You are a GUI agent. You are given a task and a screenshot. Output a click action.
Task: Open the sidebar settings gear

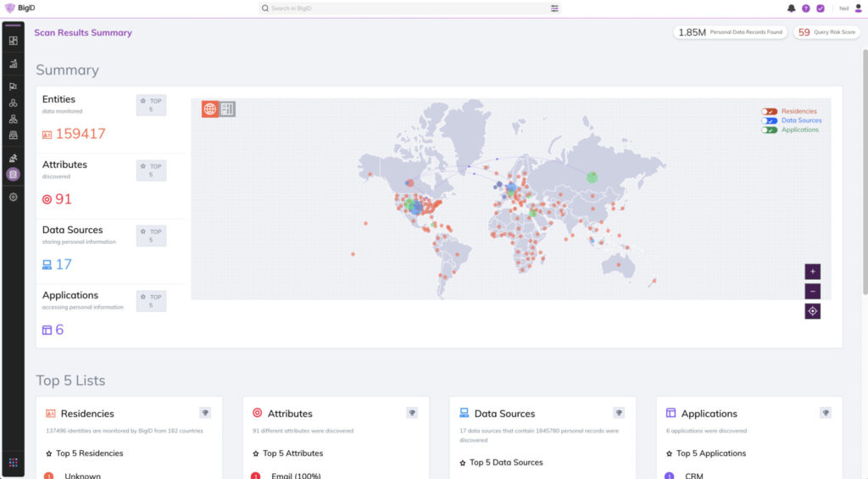click(x=13, y=197)
